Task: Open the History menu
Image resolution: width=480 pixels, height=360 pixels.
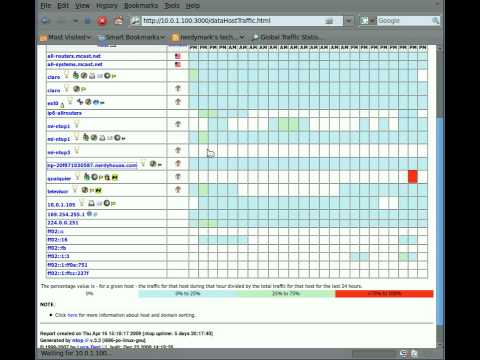Action: [107, 6]
